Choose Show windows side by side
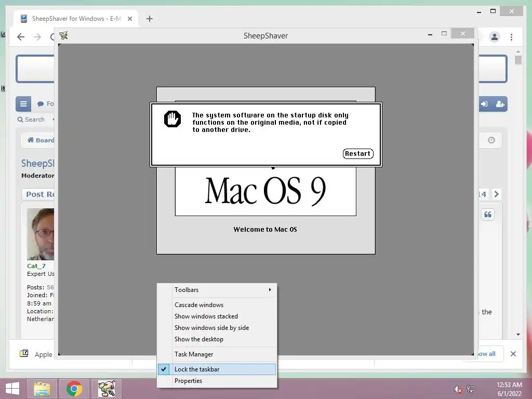 (217, 328)
